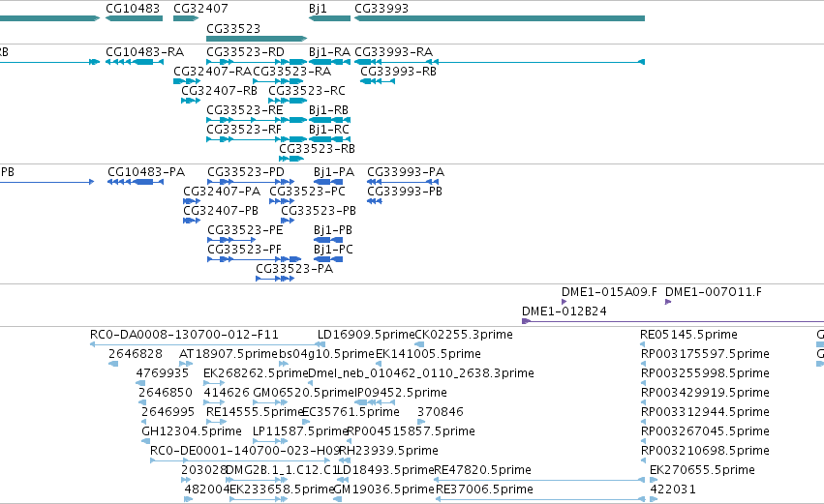Select transcript Bj1-RB

329,120
